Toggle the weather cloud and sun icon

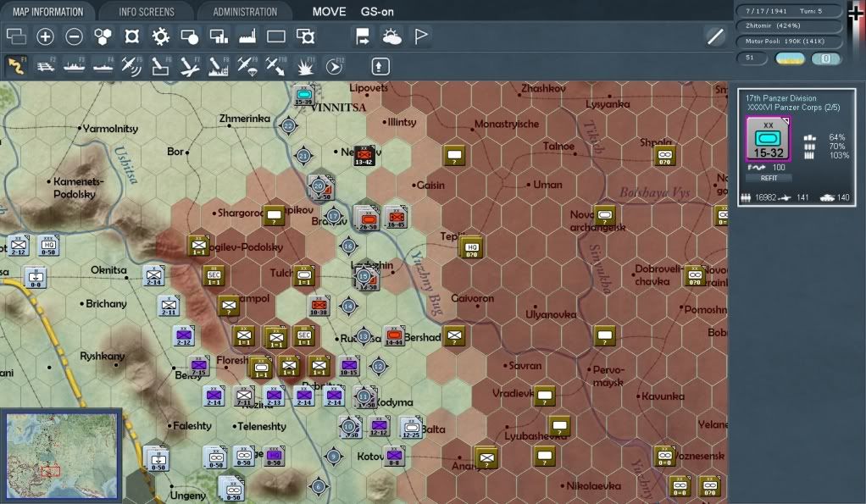(x=392, y=36)
